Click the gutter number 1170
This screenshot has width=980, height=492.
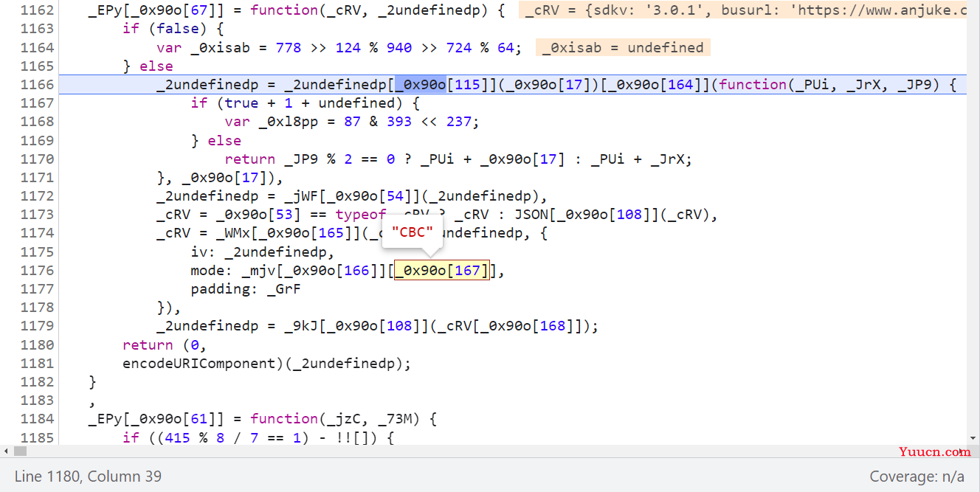click(37, 159)
